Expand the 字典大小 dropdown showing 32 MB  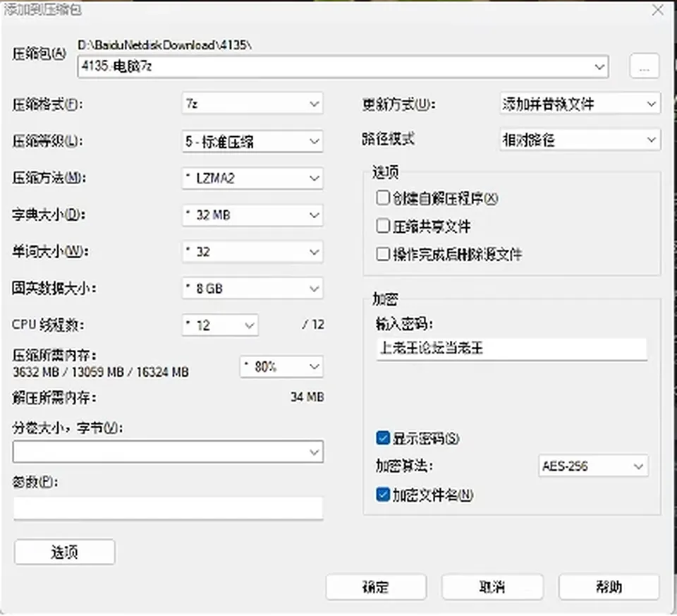point(252,215)
